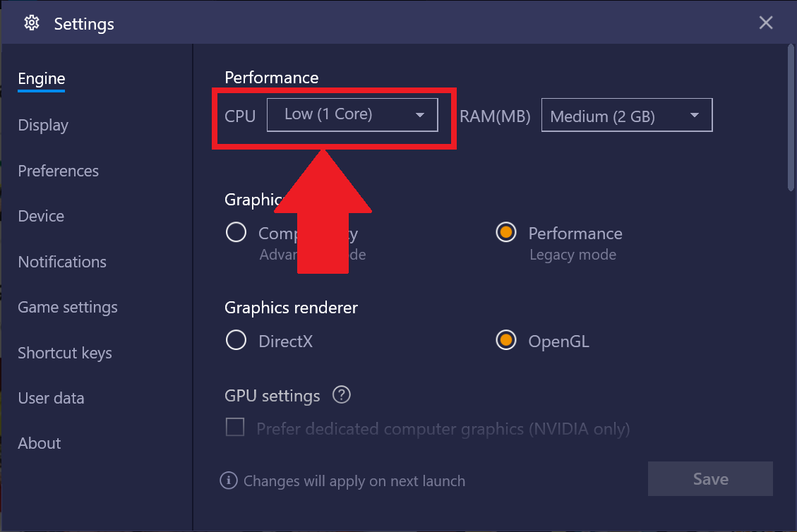This screenshot has height=532, width=797.
Task: Open the Shortcut keys section
Action: pyautogui.click(x=65, y=353)
